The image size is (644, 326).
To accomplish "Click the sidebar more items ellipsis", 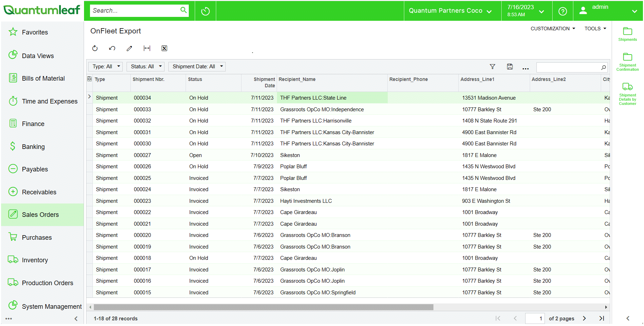I will click(x=9, y=319).
